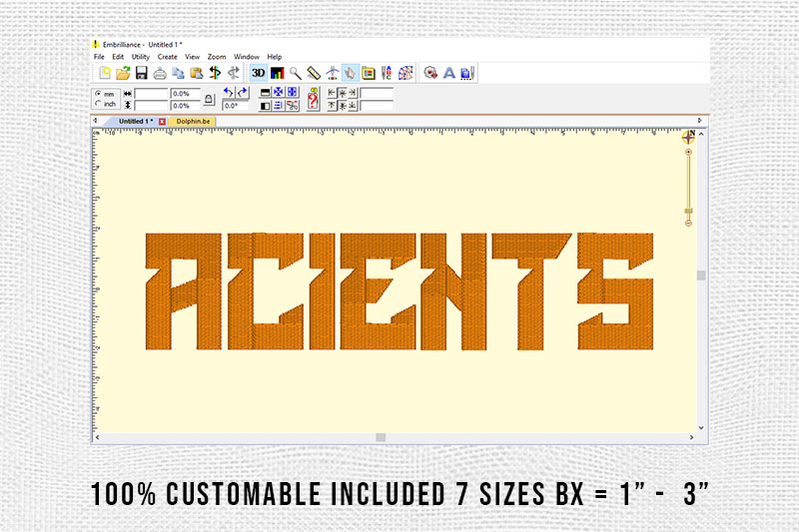Save the design with floppy disk icon
The height and width of the screenshot is (532, 799).
[x=141, y=73]
